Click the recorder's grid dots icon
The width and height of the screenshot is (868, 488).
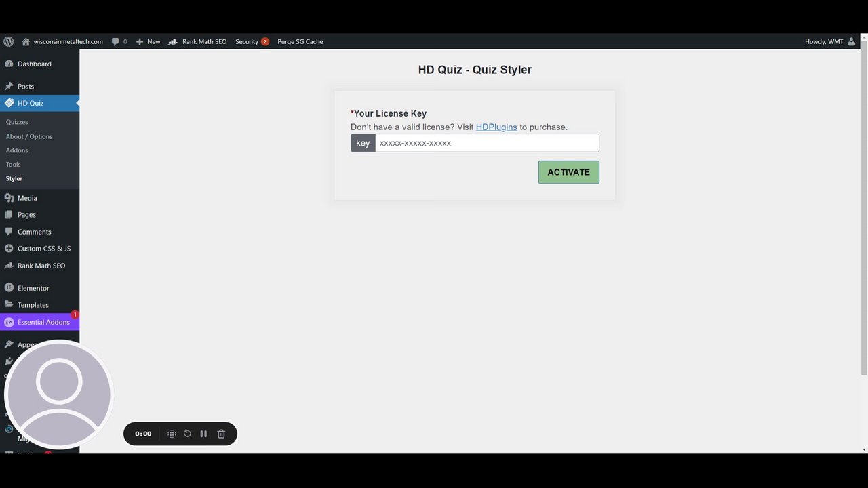[x=172, y=434]
